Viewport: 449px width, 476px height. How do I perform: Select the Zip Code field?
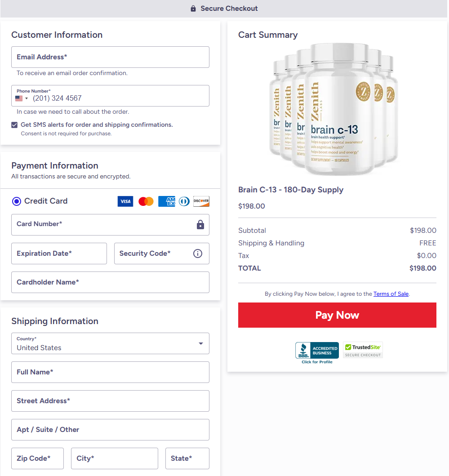coord(37,458)
